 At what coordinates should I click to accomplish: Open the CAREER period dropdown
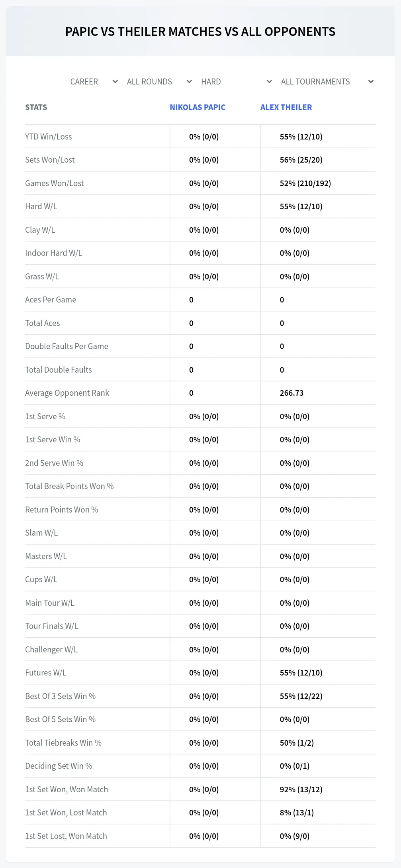click(x=94, y=82)
